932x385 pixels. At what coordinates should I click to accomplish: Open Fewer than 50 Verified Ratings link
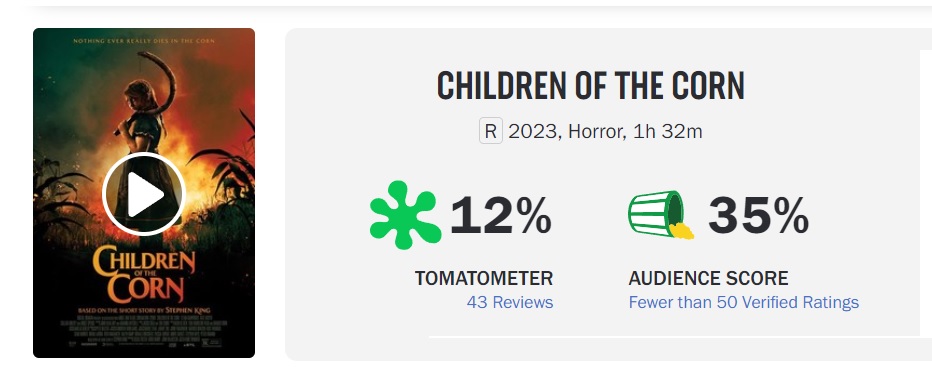(x=744, y=302)
